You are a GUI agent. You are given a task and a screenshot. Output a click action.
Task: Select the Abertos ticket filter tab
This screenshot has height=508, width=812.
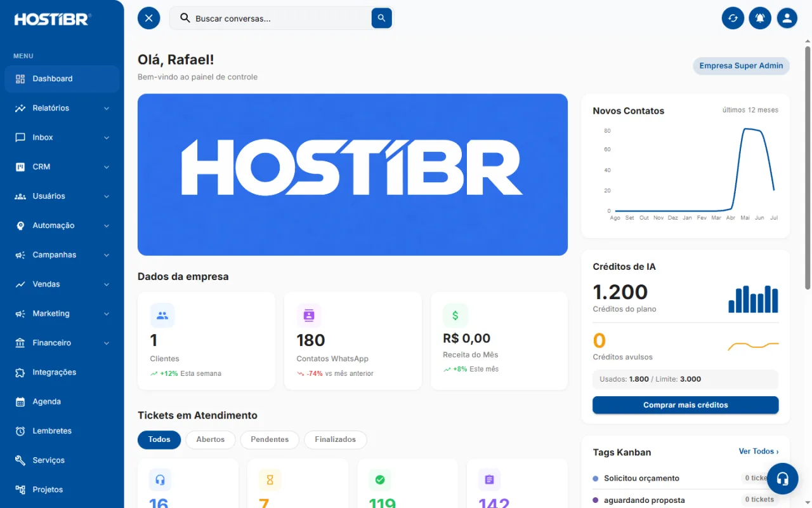(211, 439)
